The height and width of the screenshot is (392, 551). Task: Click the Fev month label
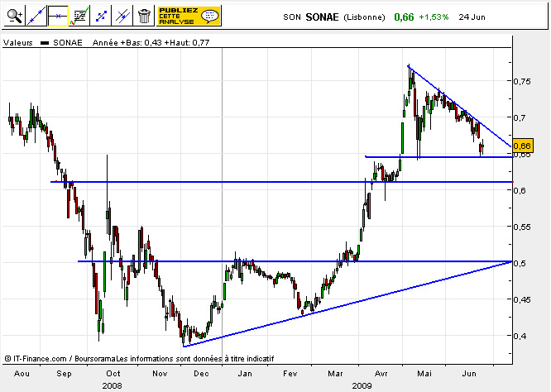(x=290, y=373)
